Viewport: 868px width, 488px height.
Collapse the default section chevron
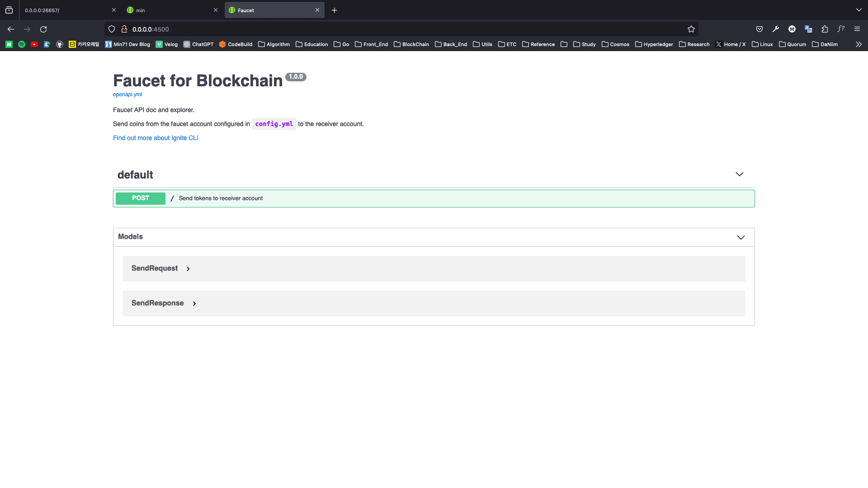click(740, 174)
